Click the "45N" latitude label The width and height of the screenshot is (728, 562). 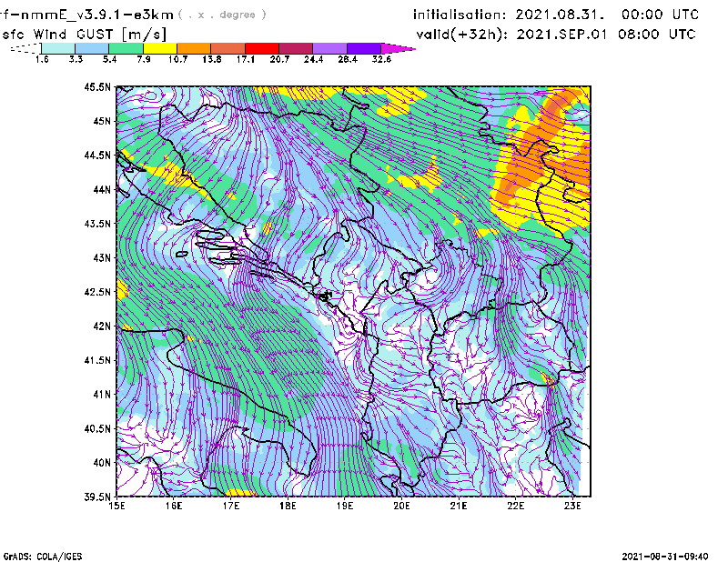[x=102, y=121]
